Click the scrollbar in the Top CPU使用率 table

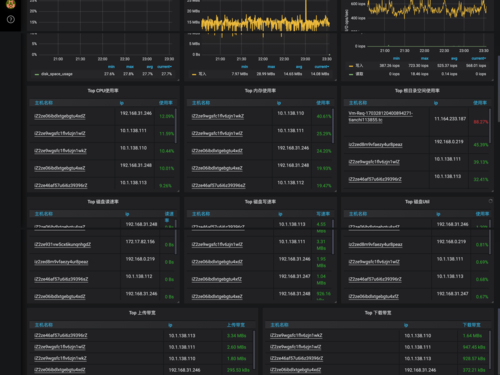[176, 126]
